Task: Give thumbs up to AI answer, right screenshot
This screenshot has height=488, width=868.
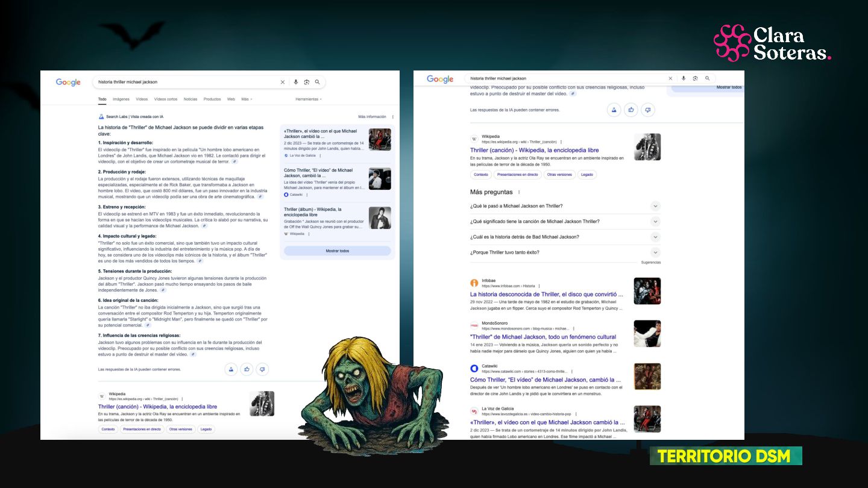Action: coord(631,110)
